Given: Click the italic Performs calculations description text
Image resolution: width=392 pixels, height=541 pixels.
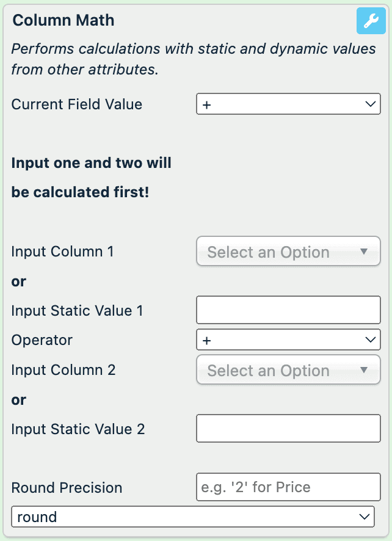Looking at the screenshot, I should click(194, 59).
